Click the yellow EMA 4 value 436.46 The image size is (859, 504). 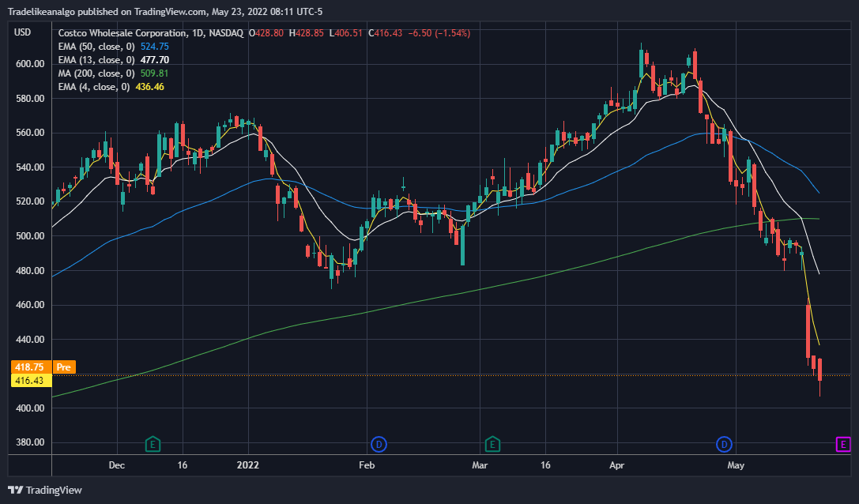[x=149, y=87]
